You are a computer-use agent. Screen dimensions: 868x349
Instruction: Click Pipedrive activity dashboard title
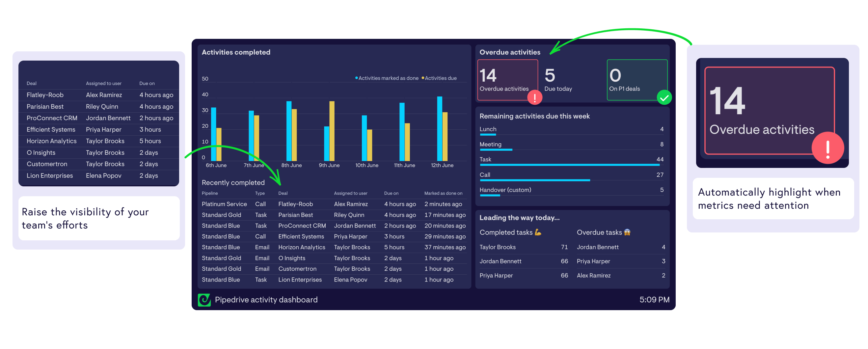[x=266, y=300]
